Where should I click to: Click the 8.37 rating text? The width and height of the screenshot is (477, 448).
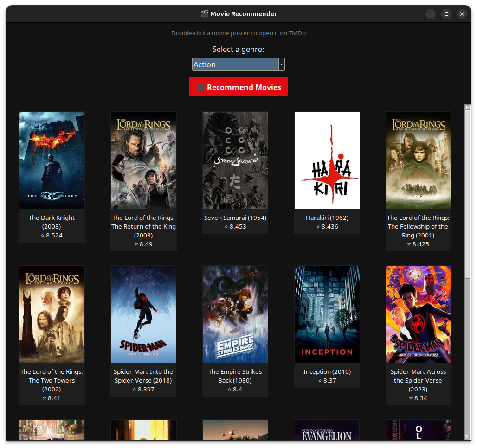327,380
